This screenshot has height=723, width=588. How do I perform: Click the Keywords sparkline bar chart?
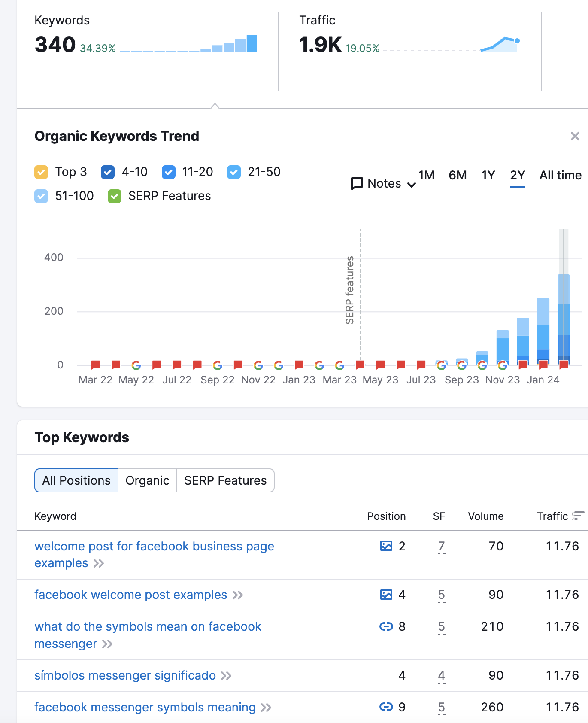pos(188,43)
